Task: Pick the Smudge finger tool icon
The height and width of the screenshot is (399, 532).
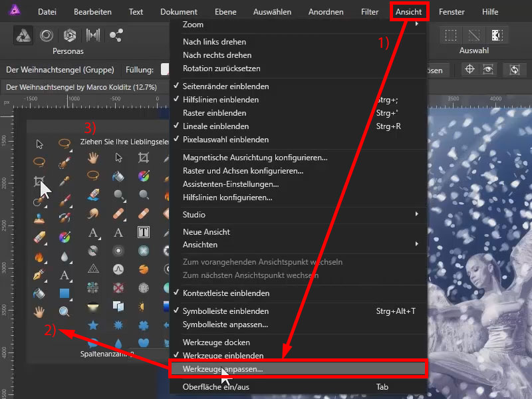Action: point(93,213)
